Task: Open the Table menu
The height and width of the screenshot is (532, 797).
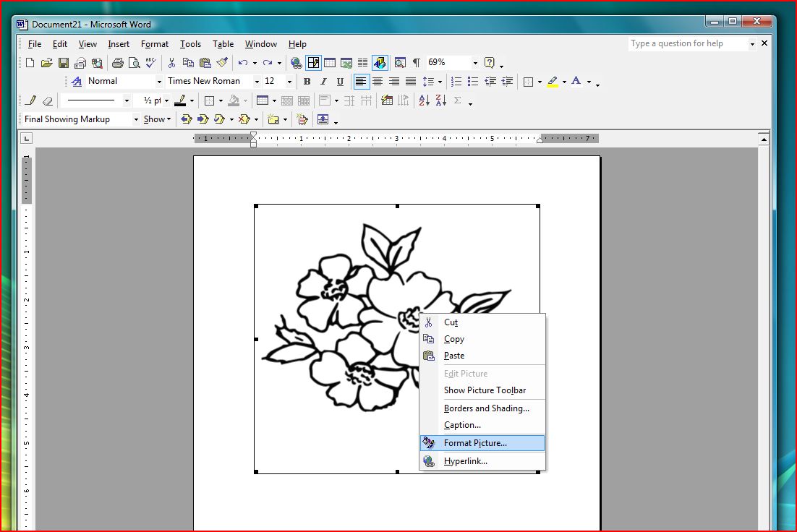Action: 223,44
